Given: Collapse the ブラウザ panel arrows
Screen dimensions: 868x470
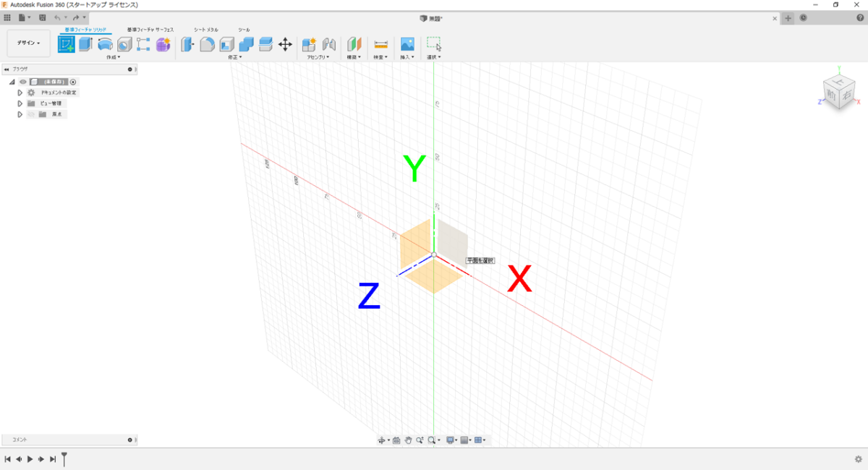Looking at the screenshot, I should tap(7, 69).
